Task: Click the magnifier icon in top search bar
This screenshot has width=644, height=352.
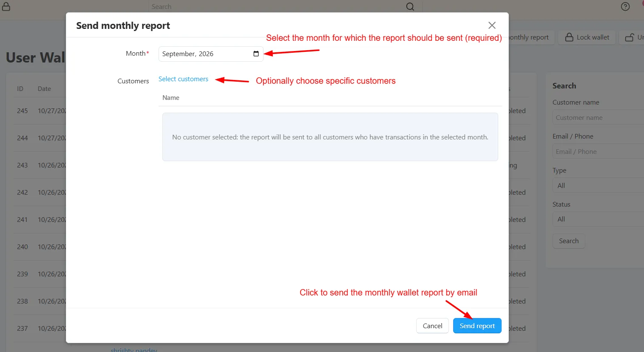Action: click(410, 6)
